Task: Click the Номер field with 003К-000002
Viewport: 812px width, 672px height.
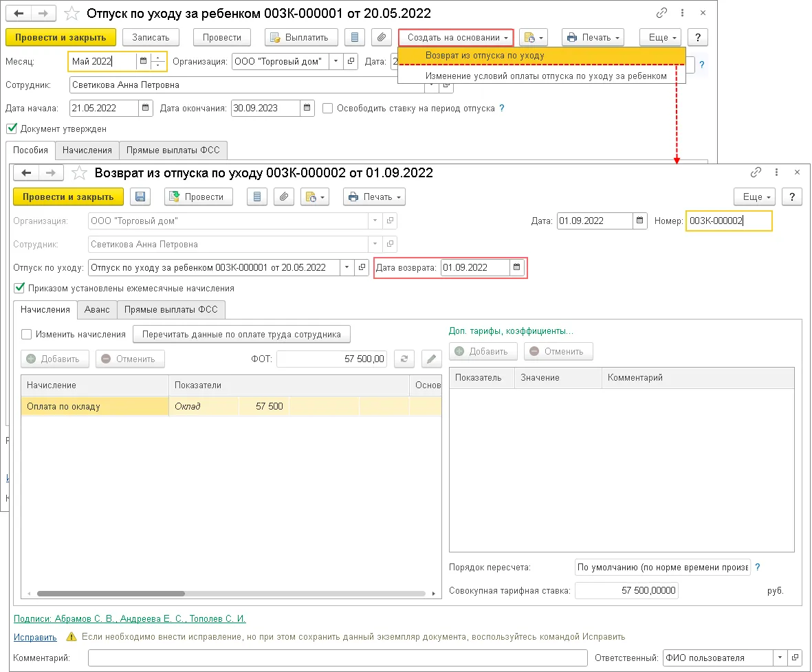Action: point(729,221)
